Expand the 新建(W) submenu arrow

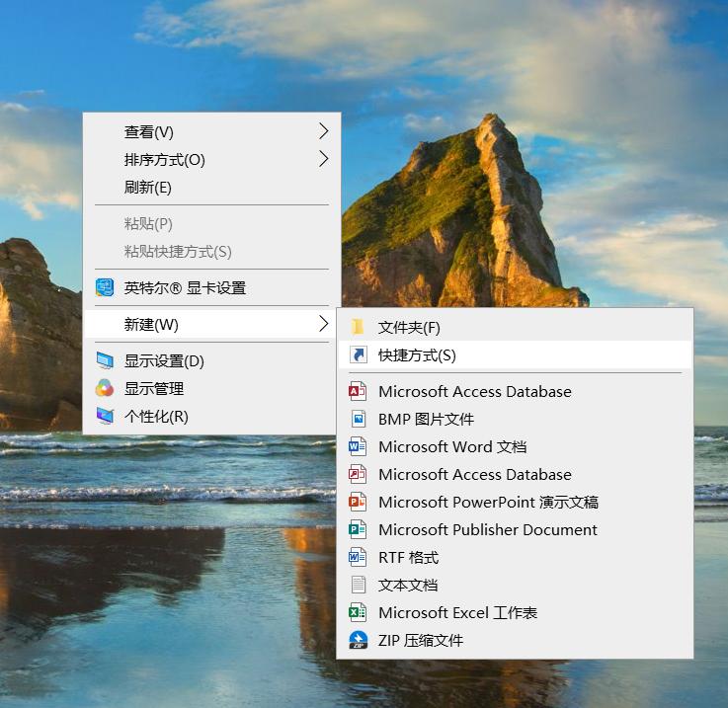[x=324, y=324]
